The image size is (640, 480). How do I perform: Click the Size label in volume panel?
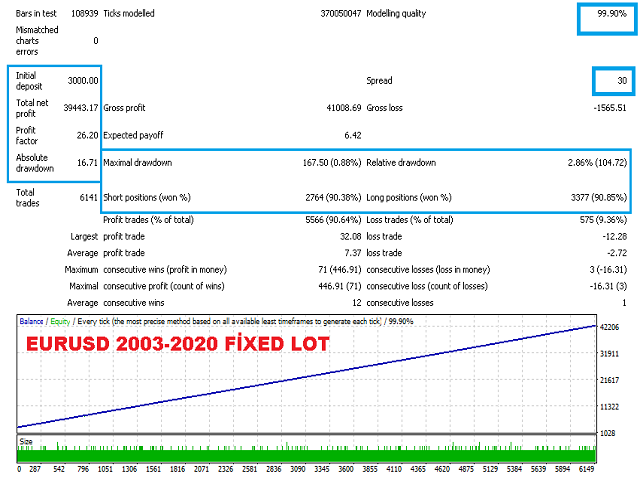(x=26, y=442)
